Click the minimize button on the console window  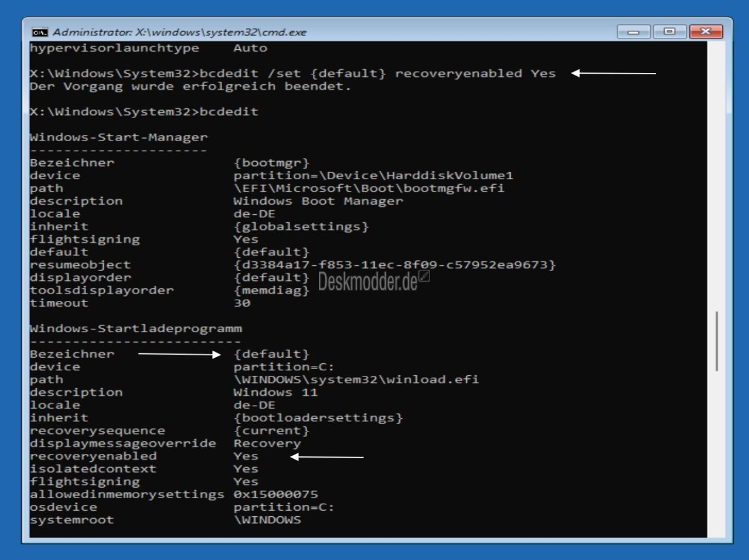pyautogui.click(x=634, y=30)
